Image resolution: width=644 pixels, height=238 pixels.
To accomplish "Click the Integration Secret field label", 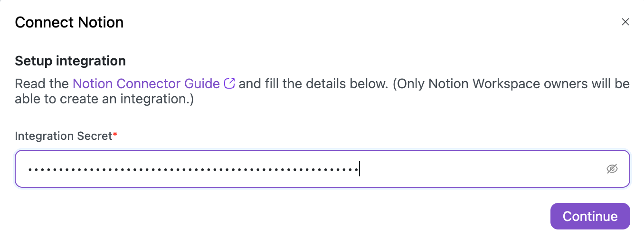I will pos(63,136).
